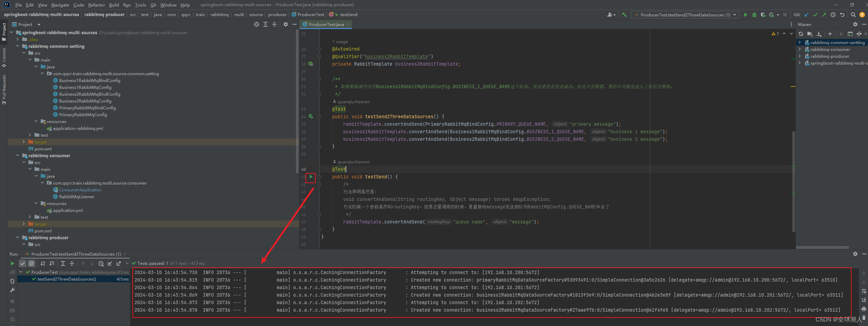Collapse ProducerTest node in test tree
This screenshot has width=868, height=326.
[x=21, y=272]
